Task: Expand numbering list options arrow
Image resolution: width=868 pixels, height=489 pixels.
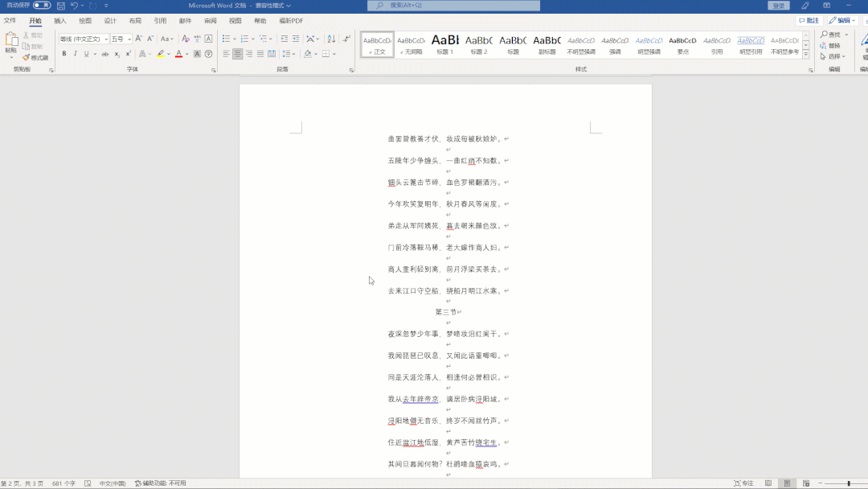Action: point(253,39)
